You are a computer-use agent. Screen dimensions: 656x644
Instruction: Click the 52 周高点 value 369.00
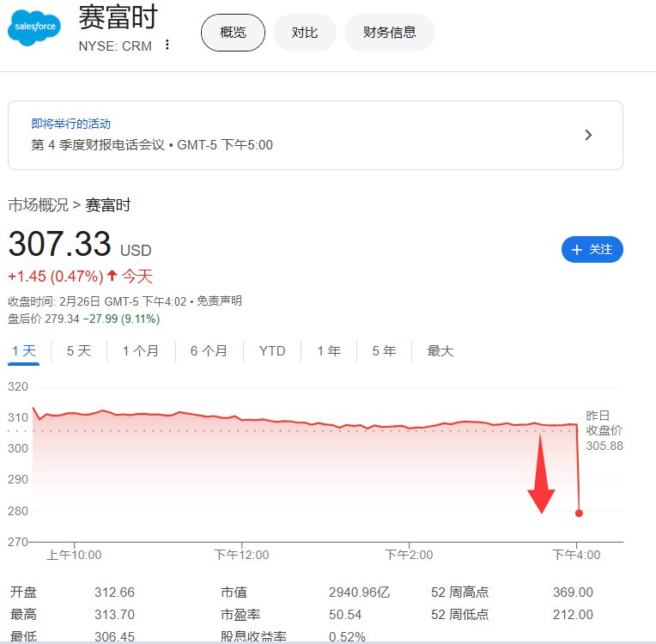(573, 592)
